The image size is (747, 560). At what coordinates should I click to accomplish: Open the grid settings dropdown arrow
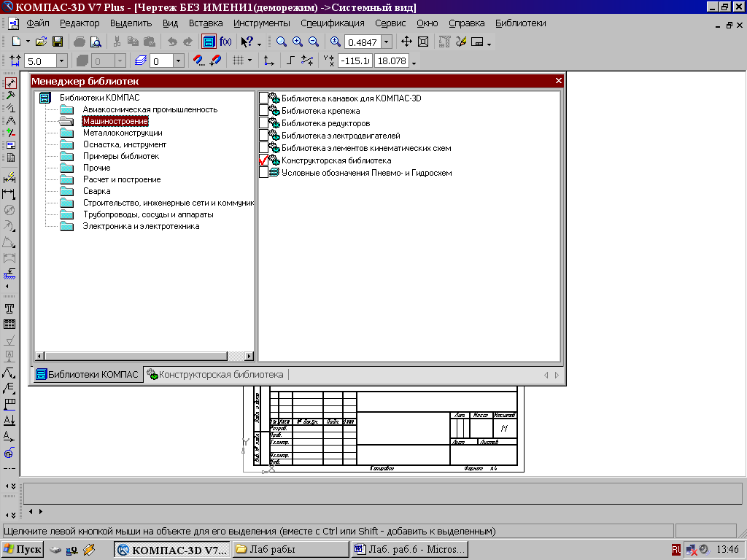point(249,61)
